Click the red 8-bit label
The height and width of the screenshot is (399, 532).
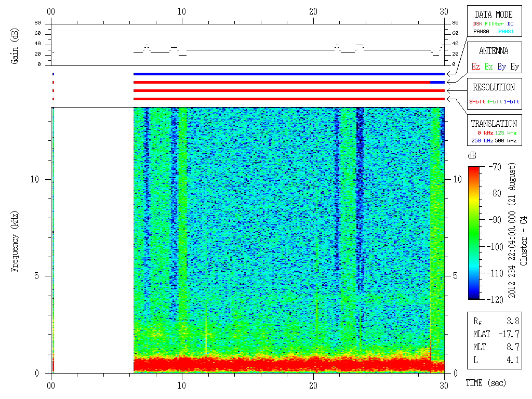point(477,101)
